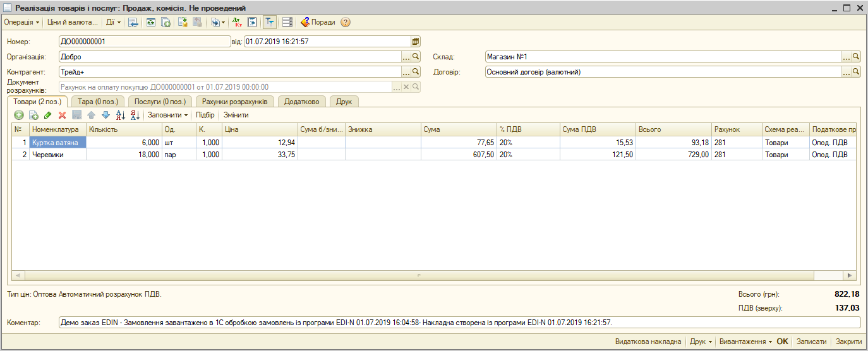Click magnifier icon of Договір field
868x351 pixels.
(857, 72)
